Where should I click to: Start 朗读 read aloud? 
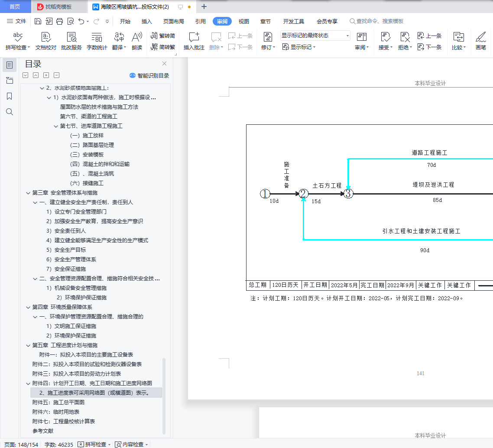point(137,41)
